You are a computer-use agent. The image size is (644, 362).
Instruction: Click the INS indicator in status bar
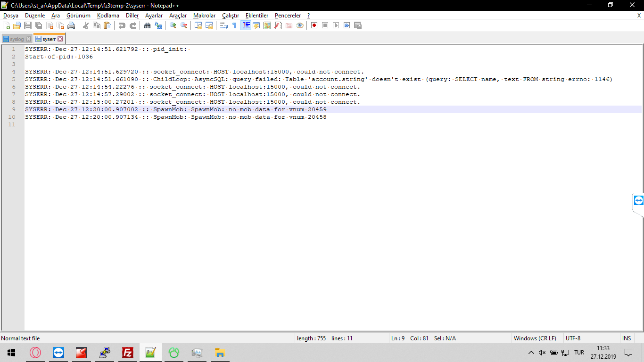tap(627, 338)
